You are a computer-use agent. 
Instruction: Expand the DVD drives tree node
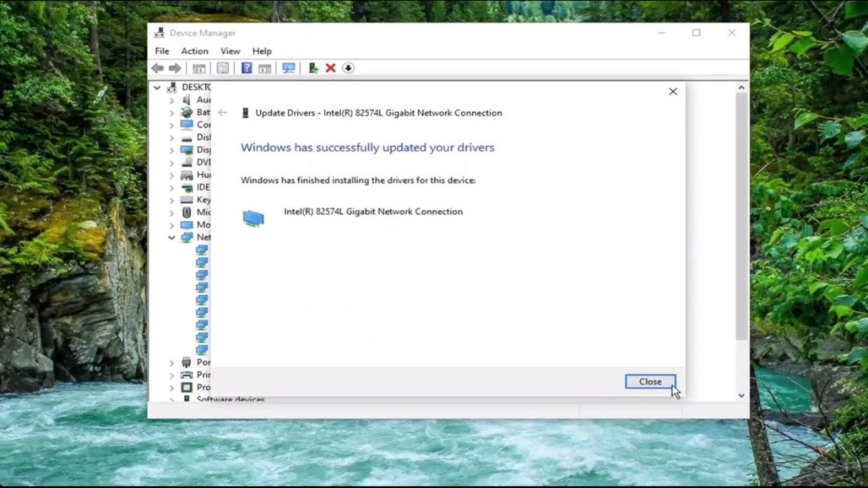172,163
